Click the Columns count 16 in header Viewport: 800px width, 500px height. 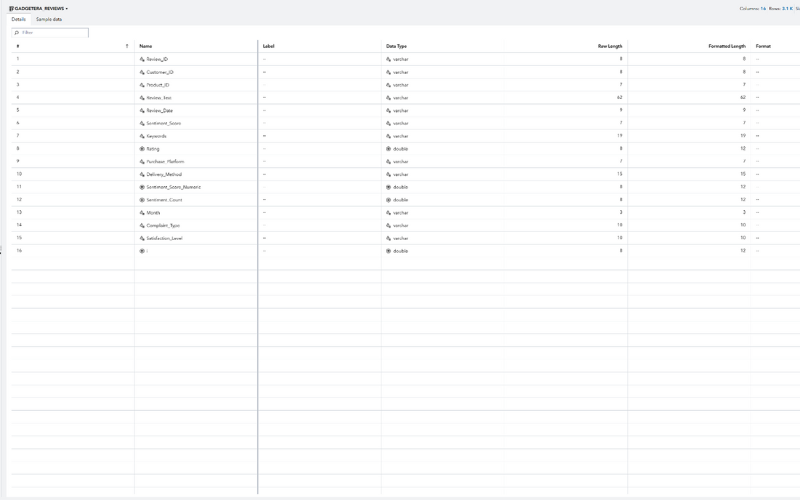[763, 9]
